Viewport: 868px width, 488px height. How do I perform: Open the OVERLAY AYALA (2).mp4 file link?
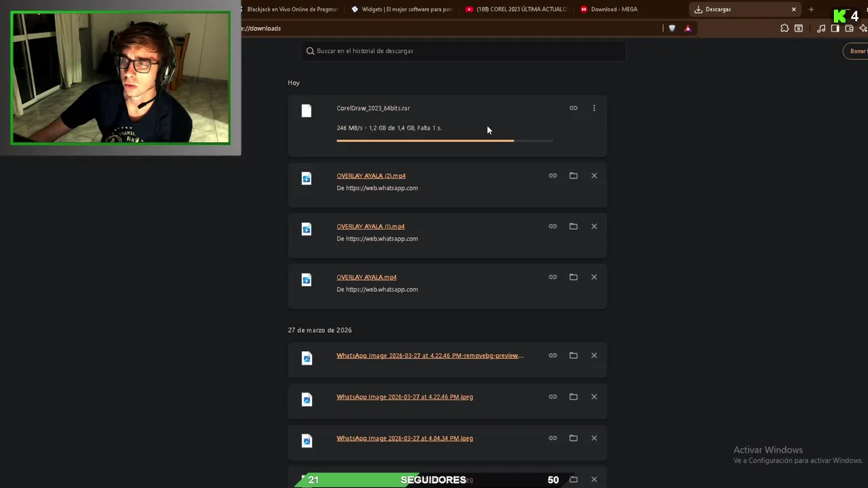pos(371,176)
